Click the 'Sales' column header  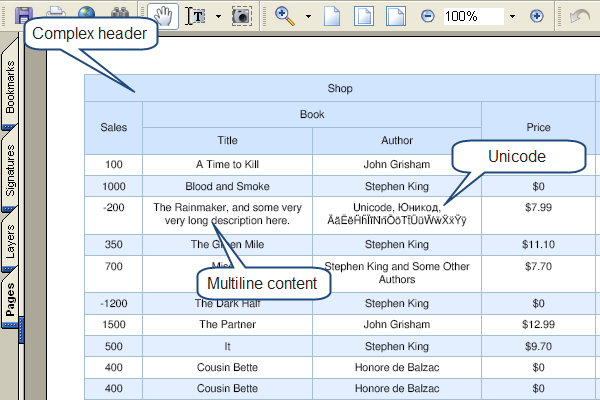coord(114,127)
